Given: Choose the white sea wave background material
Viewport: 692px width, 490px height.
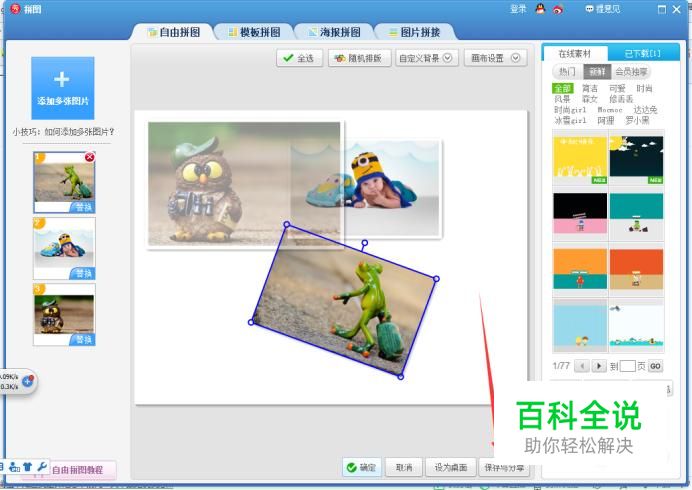Looking at the screenshot, I should pos(636,325).
